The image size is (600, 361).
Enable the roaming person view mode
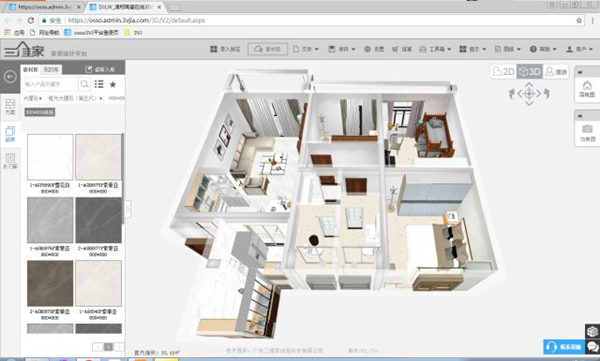(556, 72)
